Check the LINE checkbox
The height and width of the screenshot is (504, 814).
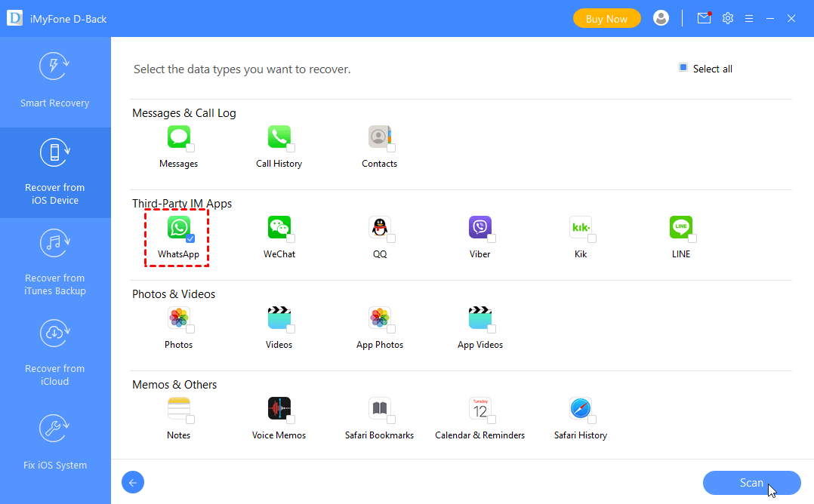(x=692, y=238)
